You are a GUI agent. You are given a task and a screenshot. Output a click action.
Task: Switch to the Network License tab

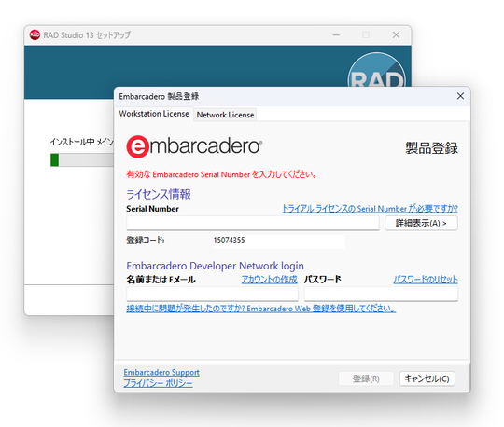[x=225, y=115]
